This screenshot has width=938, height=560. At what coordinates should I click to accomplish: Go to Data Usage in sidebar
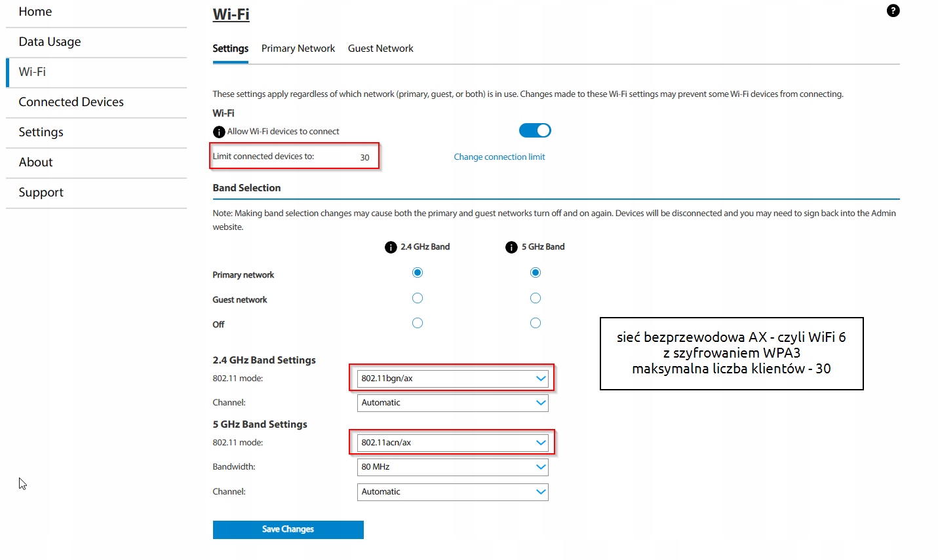[50, 42]
